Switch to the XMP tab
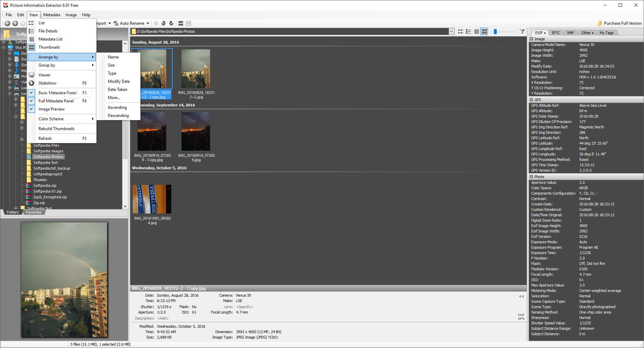 pyautogui.click(x=570, y=33)
